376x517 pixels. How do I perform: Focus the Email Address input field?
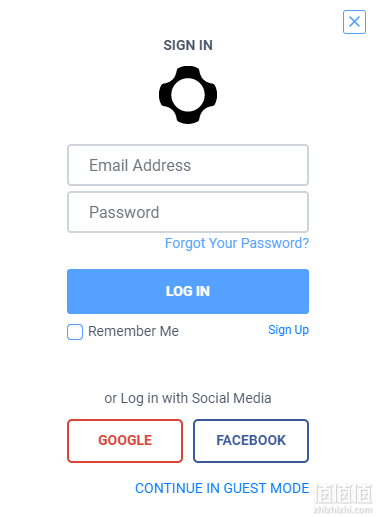coord(188,165)
